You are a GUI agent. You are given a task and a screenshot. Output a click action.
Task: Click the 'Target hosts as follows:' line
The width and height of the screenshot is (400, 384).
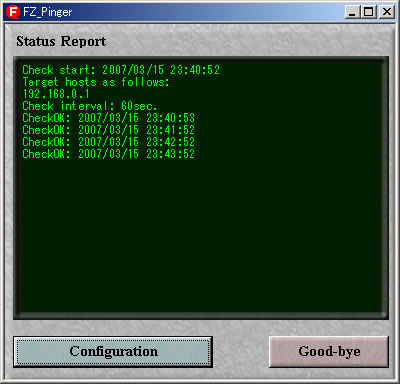point(96,82)
